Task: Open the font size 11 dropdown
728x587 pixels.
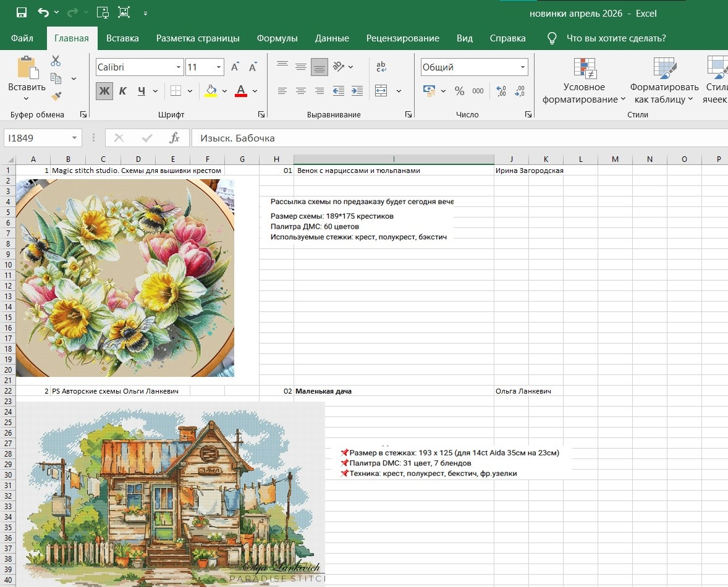Action: pyautogui.click(x=219, y=67)
